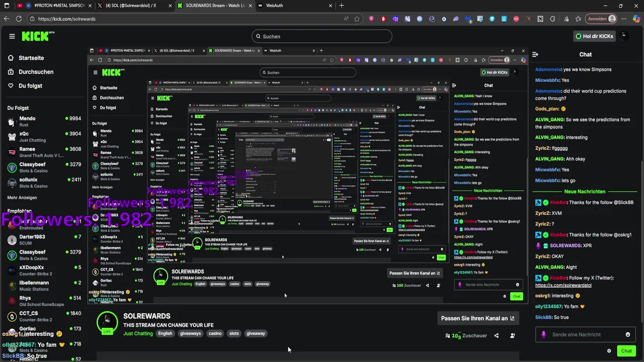Screen dimensions: 644x362
Task: Open Darter1983 SCUM channel
Action: (x=44, y=239)
